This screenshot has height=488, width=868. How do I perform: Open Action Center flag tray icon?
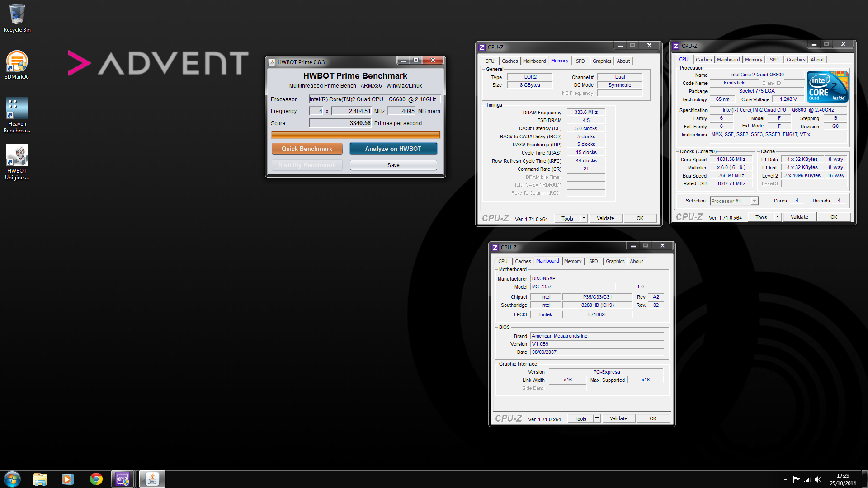[796, 479]
